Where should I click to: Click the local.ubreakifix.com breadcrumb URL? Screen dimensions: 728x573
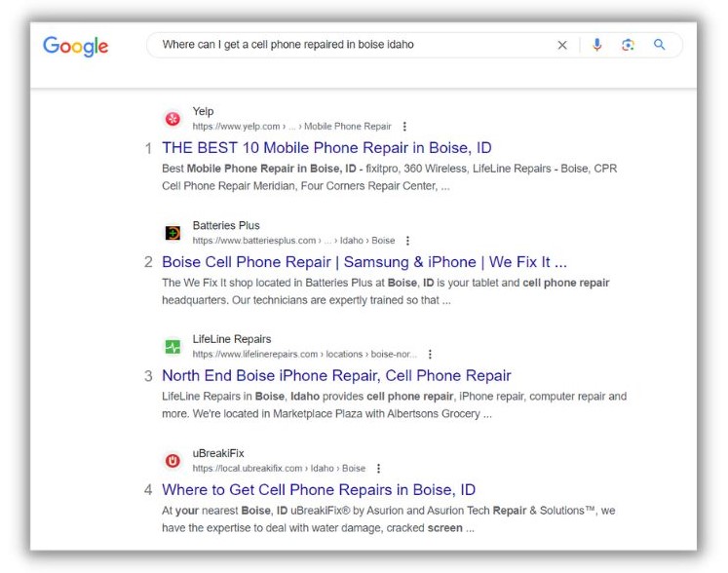[x=279, y=469]
